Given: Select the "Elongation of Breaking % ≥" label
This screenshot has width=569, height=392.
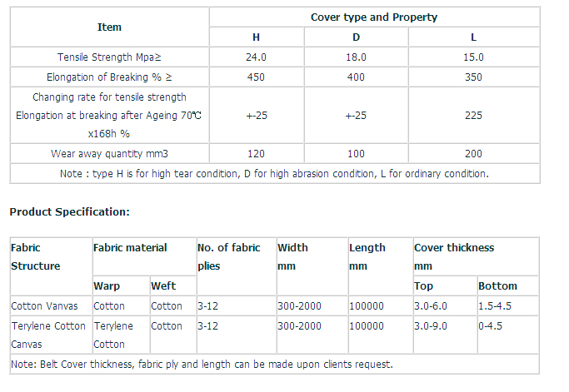Looking at the screenshot, I should pos(109,77).
